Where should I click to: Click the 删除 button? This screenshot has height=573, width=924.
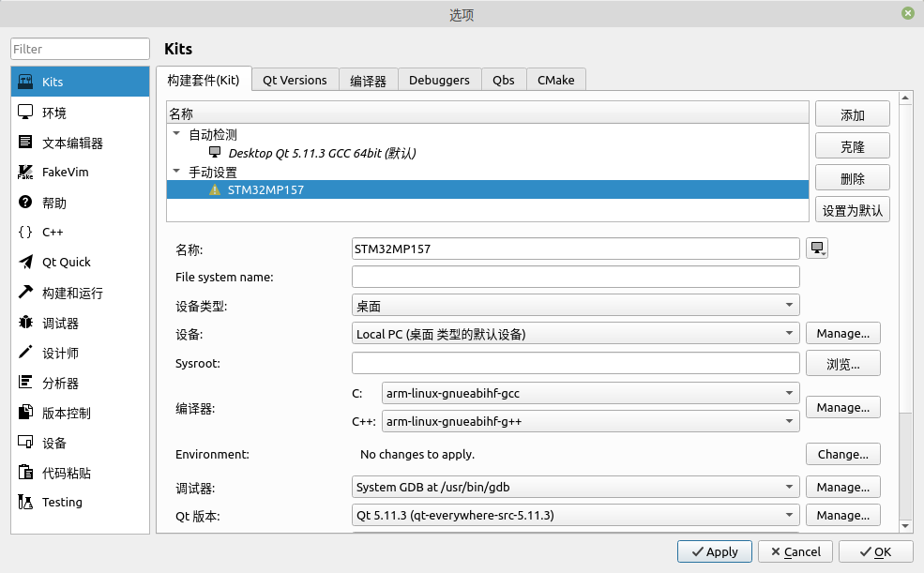[852, 178]
